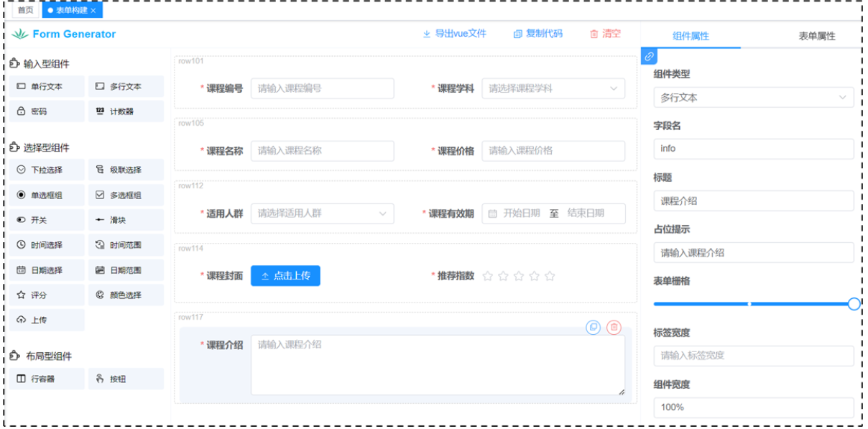
Task: Click 复制代码 copy code button
Action: coord(538,34)
